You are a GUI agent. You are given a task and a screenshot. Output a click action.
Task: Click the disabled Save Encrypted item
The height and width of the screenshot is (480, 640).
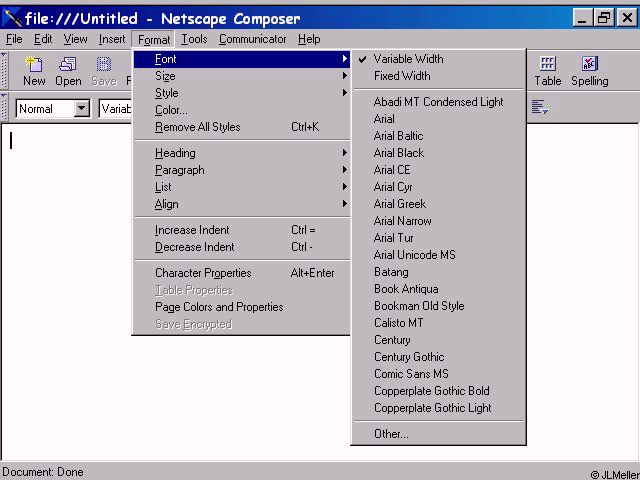(x=242, y=324)
